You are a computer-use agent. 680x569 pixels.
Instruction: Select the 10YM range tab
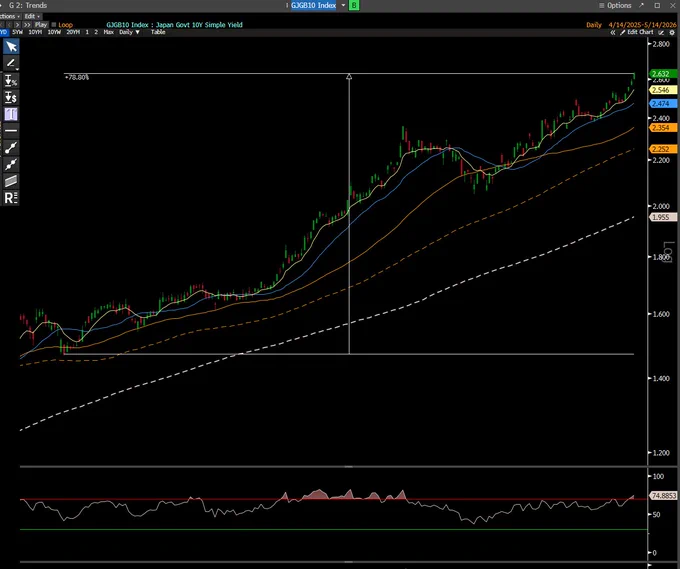coord(35,32)
